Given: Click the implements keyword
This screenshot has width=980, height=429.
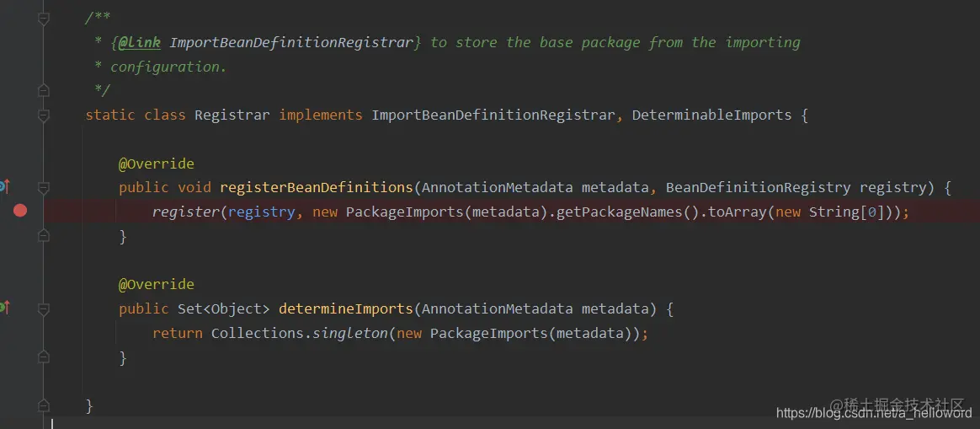Looking at the screenshot, I should coord(321,115).
